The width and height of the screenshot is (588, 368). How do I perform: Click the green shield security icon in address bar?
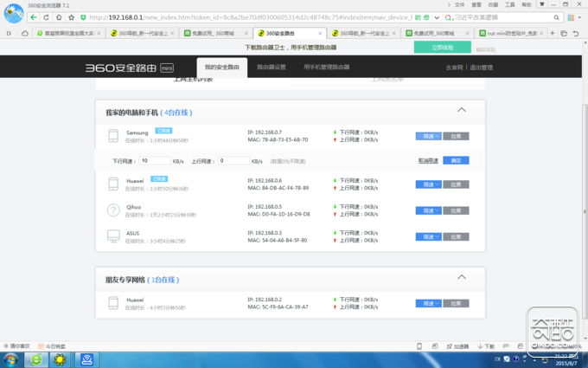(83, 17)
